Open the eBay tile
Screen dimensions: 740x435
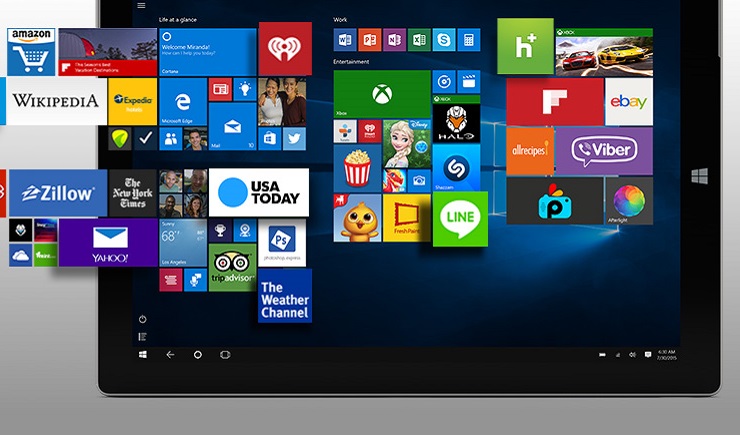click(629, 101)
